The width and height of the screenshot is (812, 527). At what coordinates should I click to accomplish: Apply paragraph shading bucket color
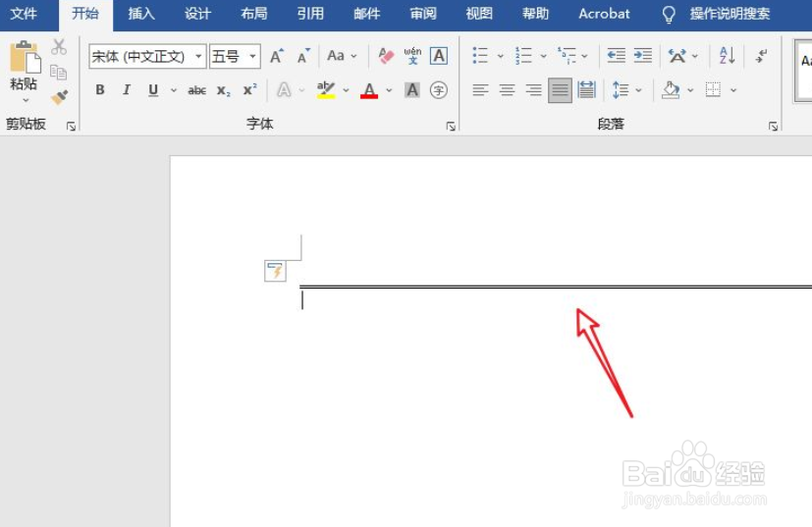point(671,90)
